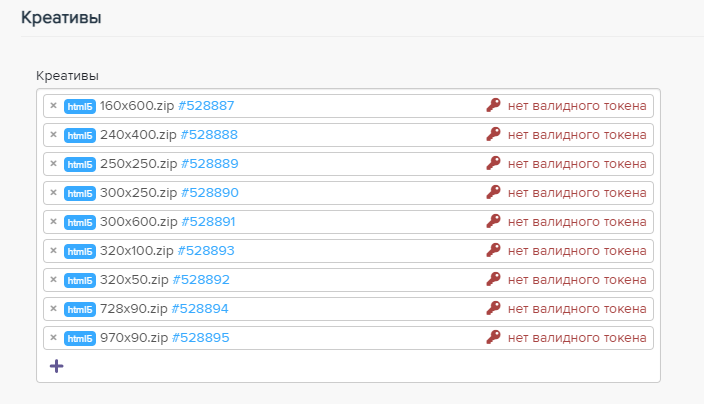
Task: Open creative link #528893
Action: pos(207,250)
